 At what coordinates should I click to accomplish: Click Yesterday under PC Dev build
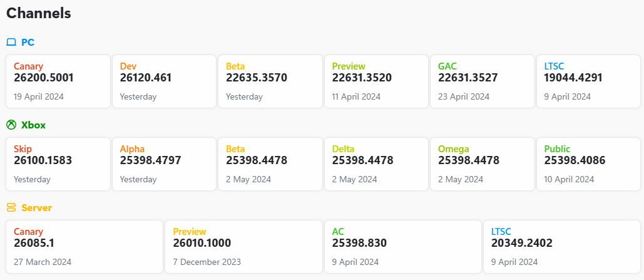click(x=138, y=97)
